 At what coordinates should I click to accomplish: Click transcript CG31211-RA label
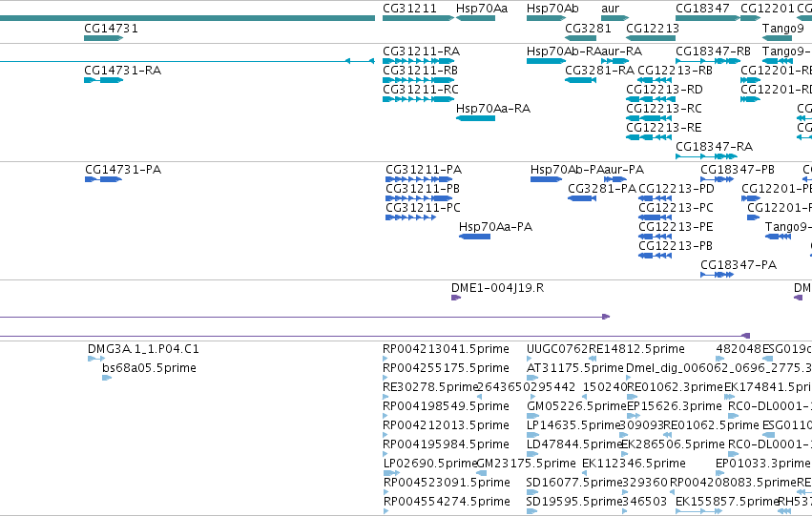421,52
